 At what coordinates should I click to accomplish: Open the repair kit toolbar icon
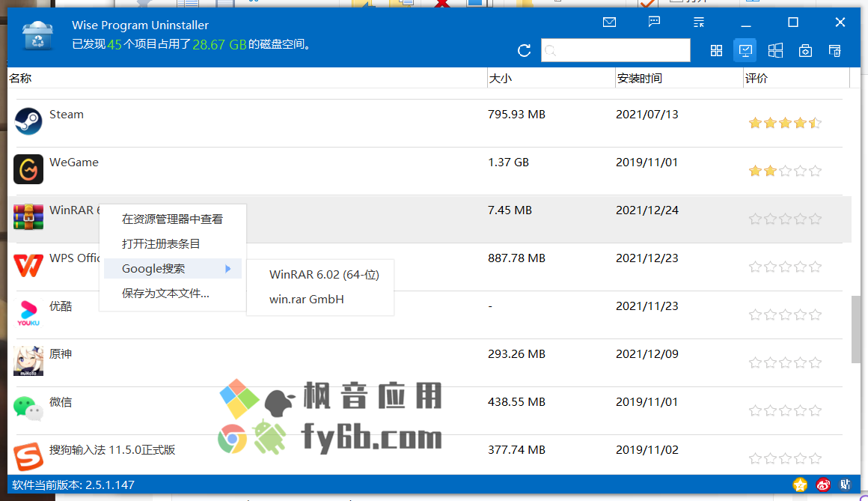click(805, 51)
